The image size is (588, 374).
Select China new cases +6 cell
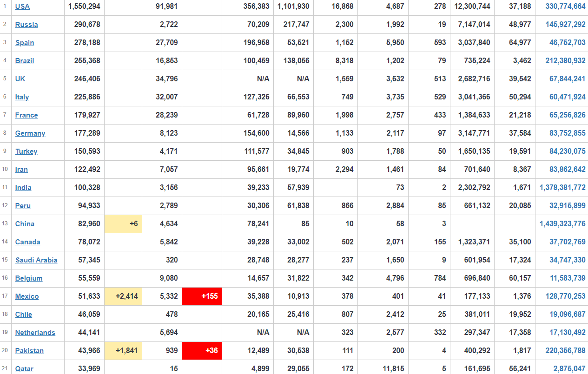tap(123, 224)
